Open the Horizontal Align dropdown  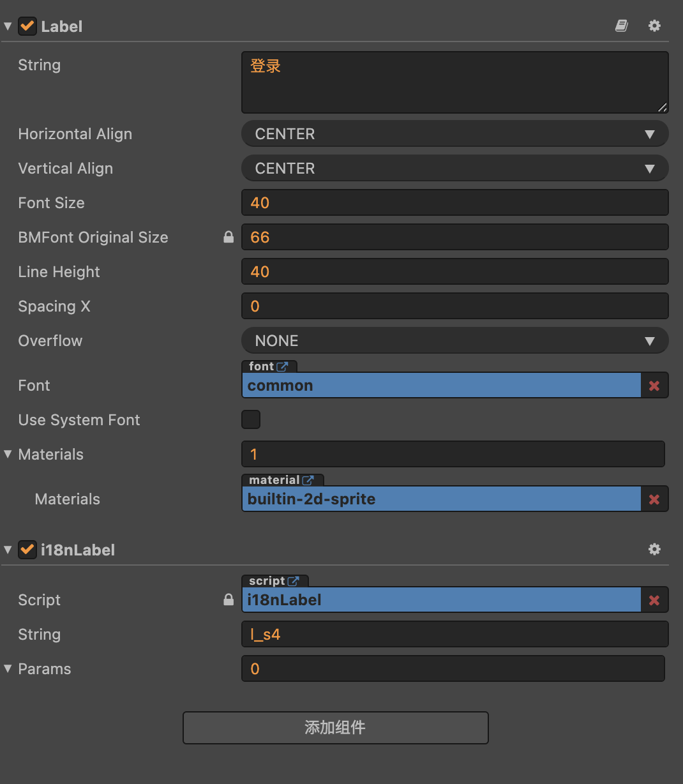[454, 134]
